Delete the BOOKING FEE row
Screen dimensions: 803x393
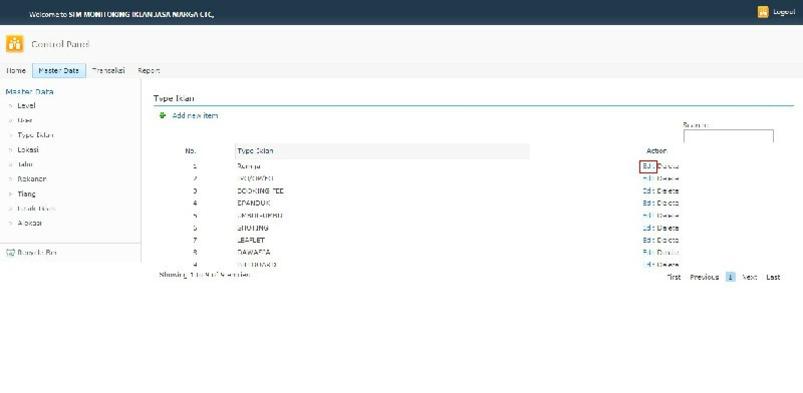668,191
